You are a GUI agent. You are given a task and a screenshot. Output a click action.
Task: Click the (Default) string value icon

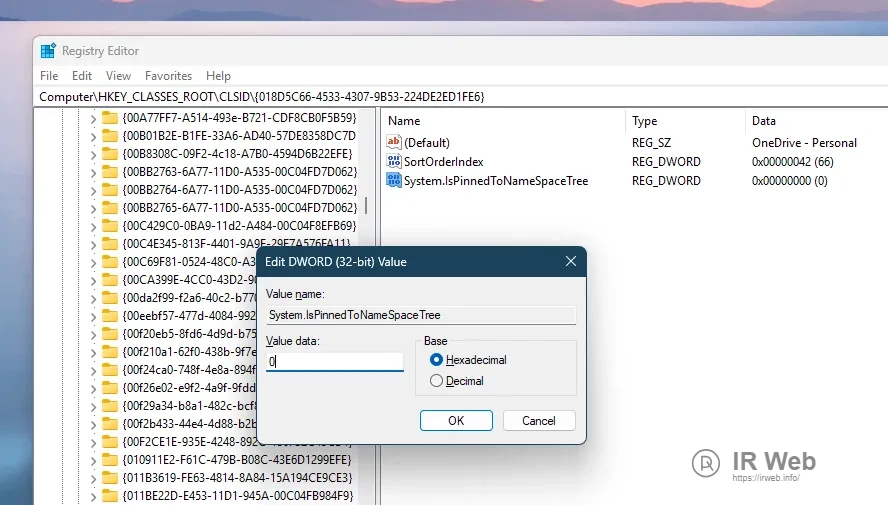coord(394,143)
